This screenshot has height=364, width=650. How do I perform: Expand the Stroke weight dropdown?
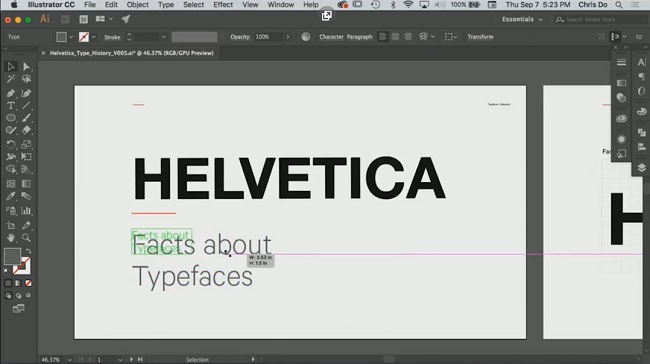tap(164, 37)
